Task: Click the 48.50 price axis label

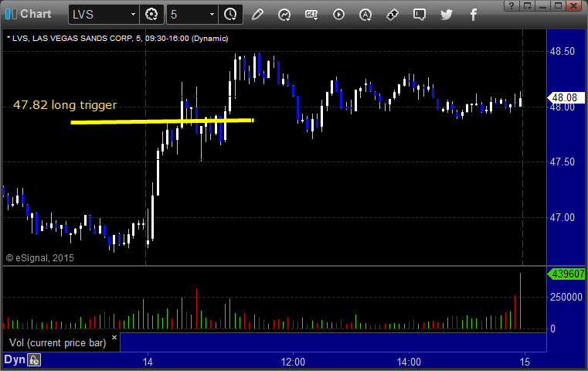Action: [563, 51]
